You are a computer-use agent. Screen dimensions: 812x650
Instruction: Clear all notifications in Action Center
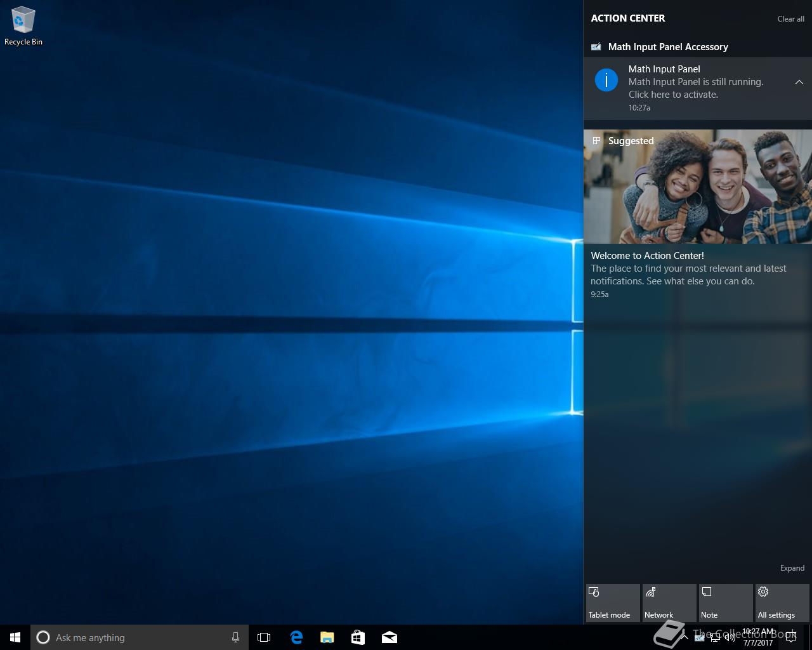pos(790,19)
